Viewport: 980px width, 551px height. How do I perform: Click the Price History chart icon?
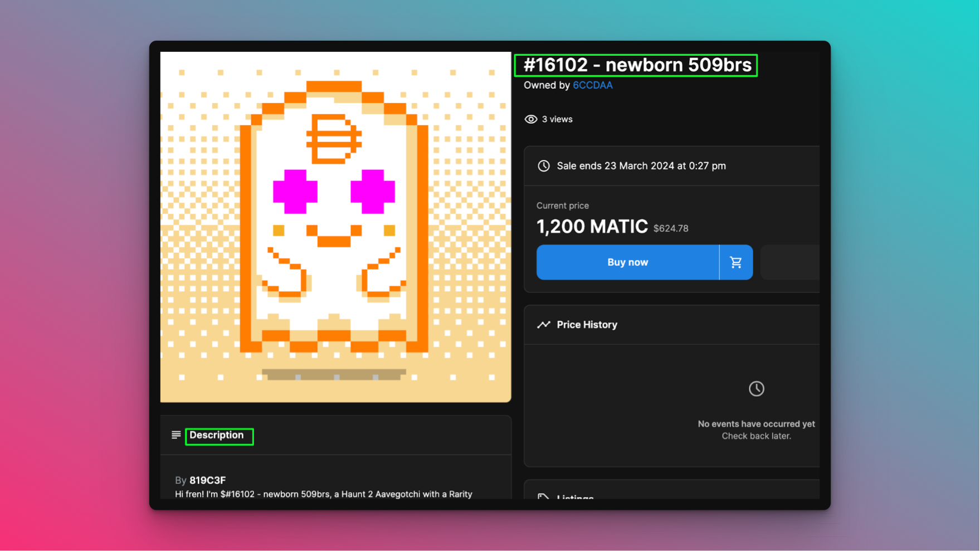544,325
